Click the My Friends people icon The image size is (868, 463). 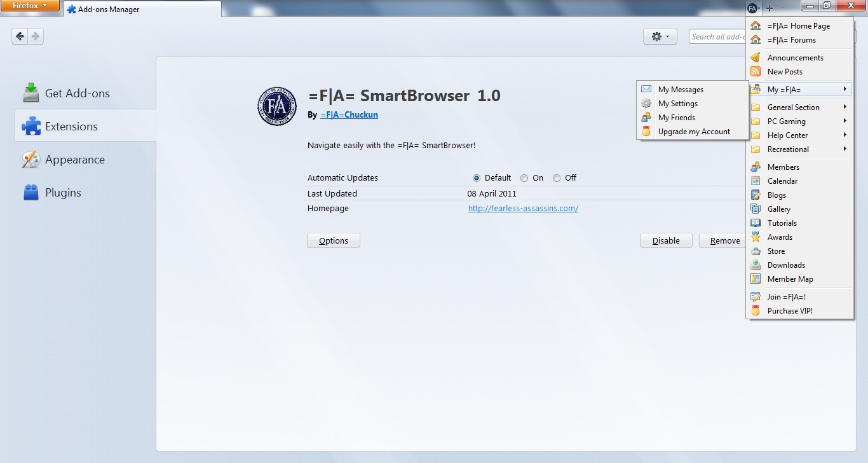[x=646, y=118]
